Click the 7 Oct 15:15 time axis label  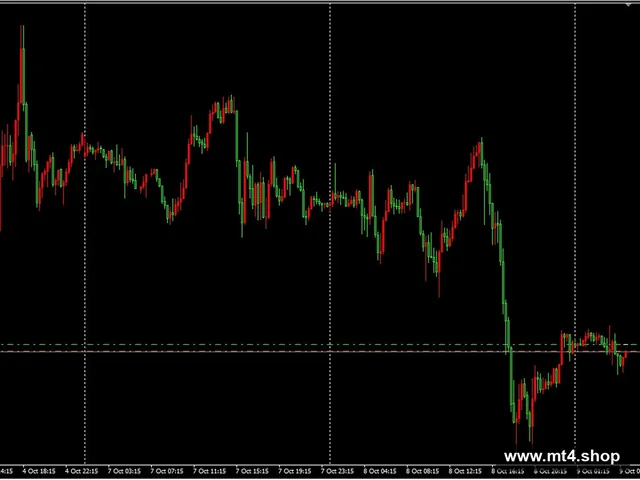click(252, 471)
